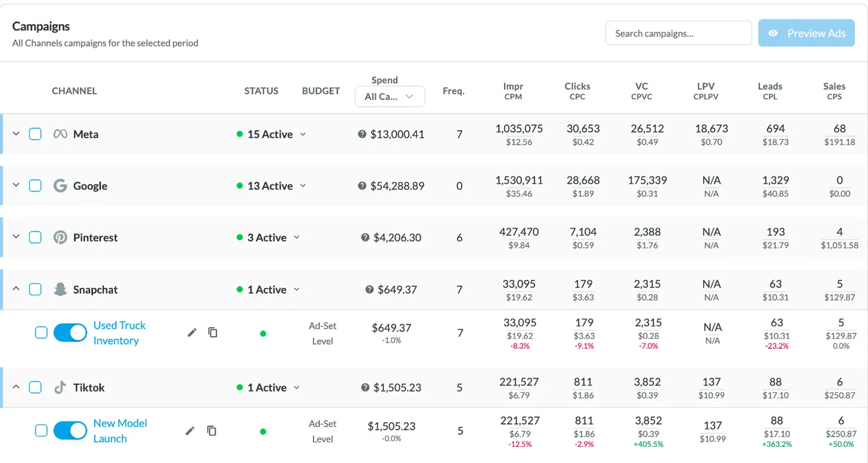This screenshot has width=868, height=463.
Task: Collapse the Snapchat channel row
Action: point(16,289)
